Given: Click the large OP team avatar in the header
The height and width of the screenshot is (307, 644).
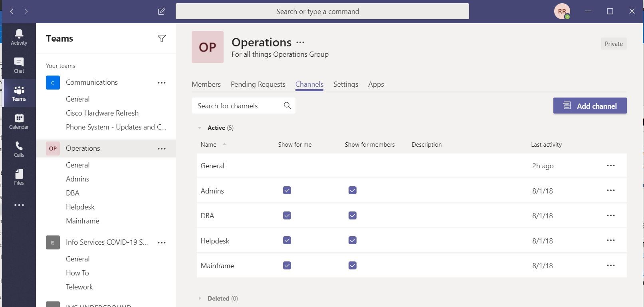Looking at the screenshot, I should pyautogui.click(x=208, y=47).
